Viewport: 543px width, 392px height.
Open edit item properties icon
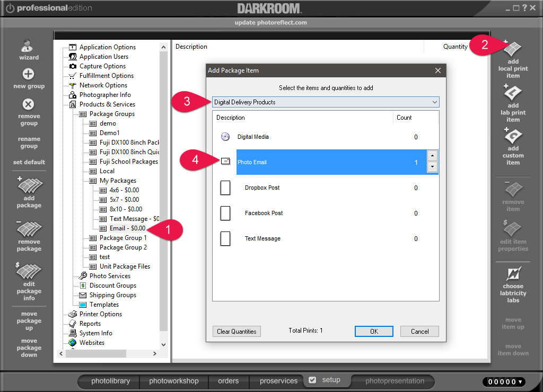[512, 228]
